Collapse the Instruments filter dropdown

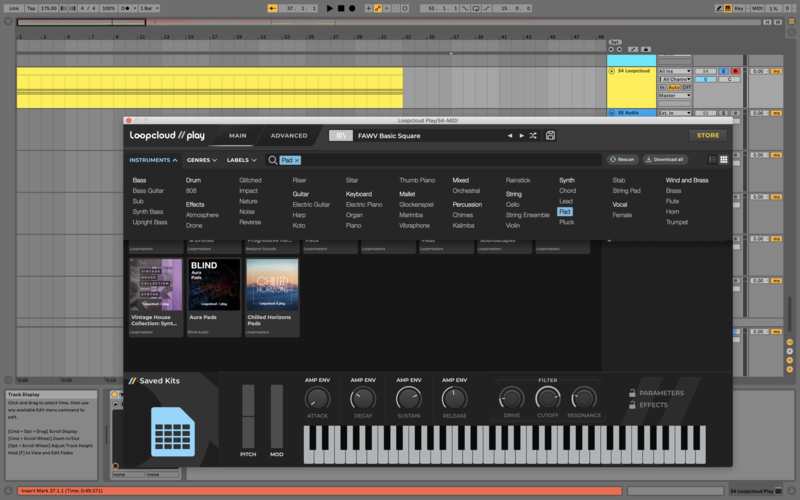pyautogui.click(x=153, y=160)
